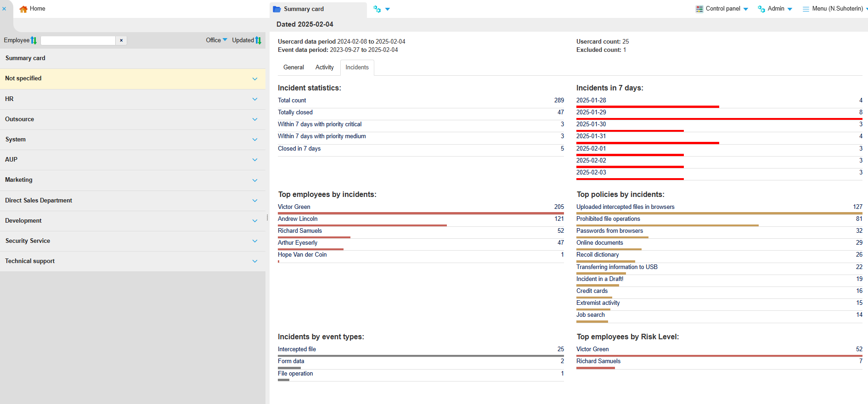
Task: Switch to the General tab
Action: tap(293, 67)
